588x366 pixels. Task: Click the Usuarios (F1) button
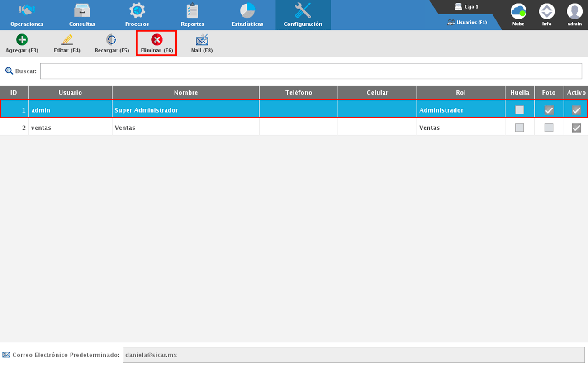(x=467, y=22)
